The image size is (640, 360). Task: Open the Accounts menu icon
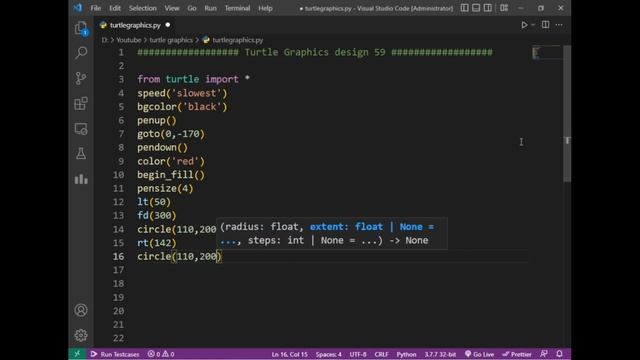pyautogui.click(x=81, y=310)
